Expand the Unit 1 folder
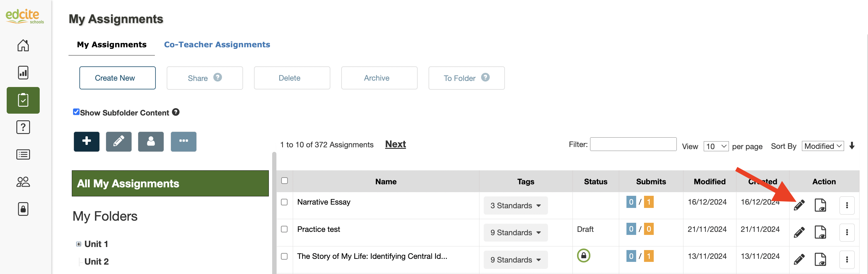Screen dimensions: 868x274 coord(78,244)
